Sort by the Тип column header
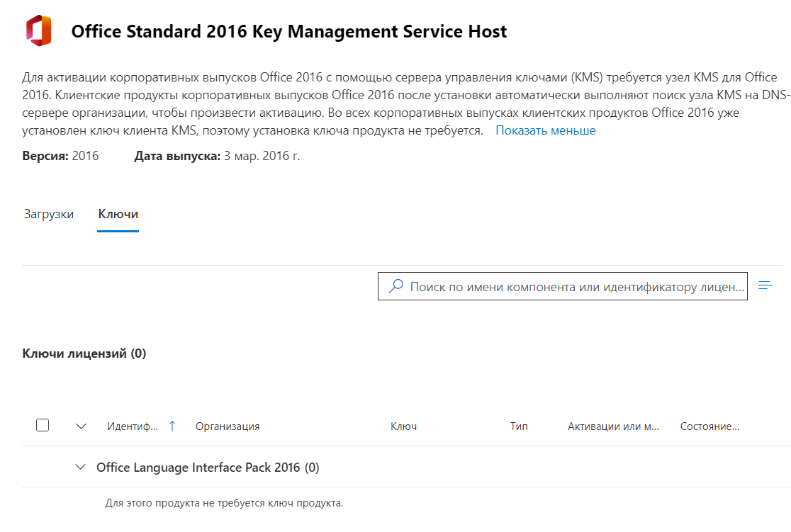 519,426
